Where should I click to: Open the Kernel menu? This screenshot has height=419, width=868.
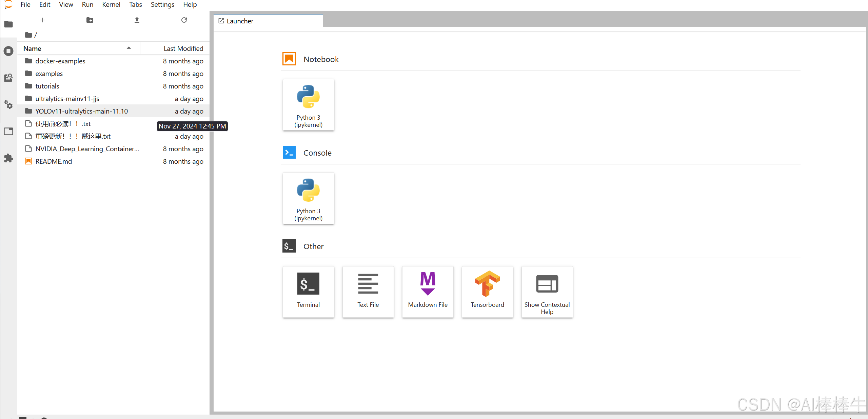pyautogui.click(x=111, y=4)
